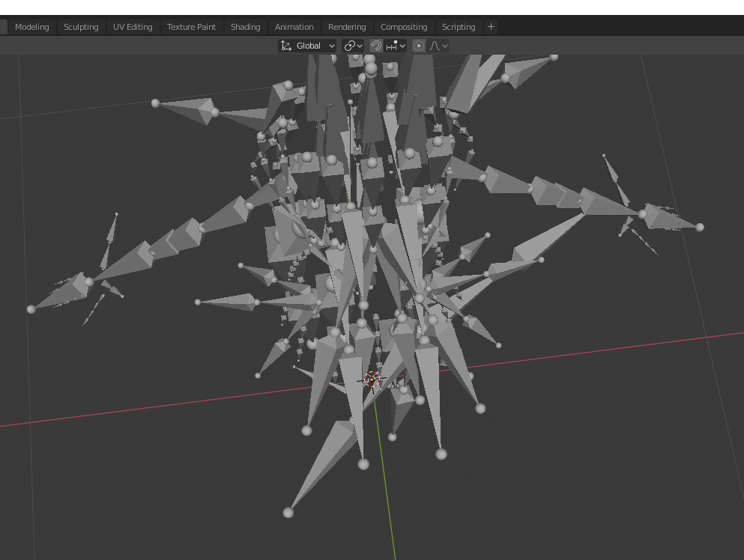The image size is (744, 560).
Task: Switch to the Shading tab
Action: [245, 27]
